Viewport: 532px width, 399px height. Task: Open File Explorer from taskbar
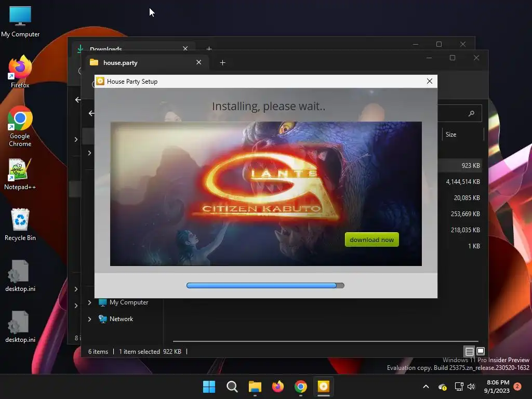pyautogui.click(x=255, y=387)
